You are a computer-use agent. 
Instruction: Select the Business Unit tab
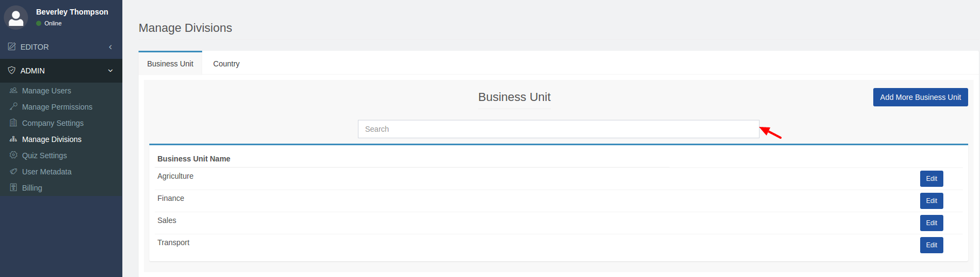pyautogui.click(x=170, y=64)
